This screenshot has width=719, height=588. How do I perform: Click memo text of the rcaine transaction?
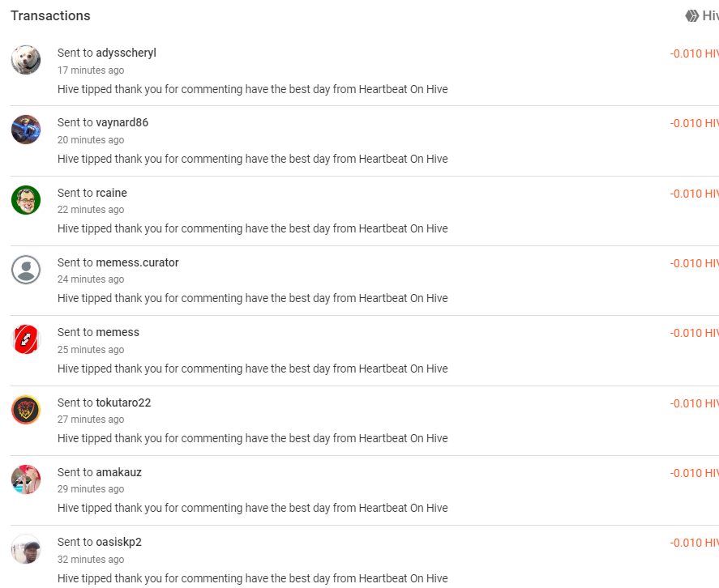coord(253,228)
